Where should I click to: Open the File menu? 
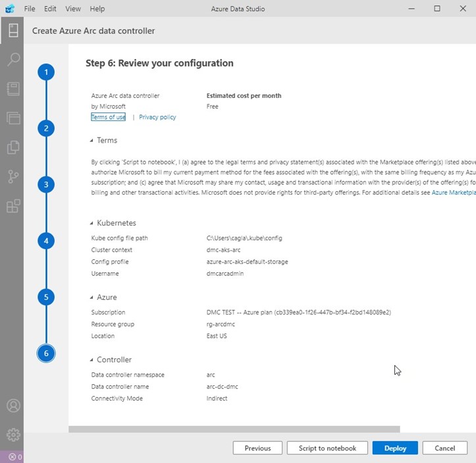coord(30,9)
